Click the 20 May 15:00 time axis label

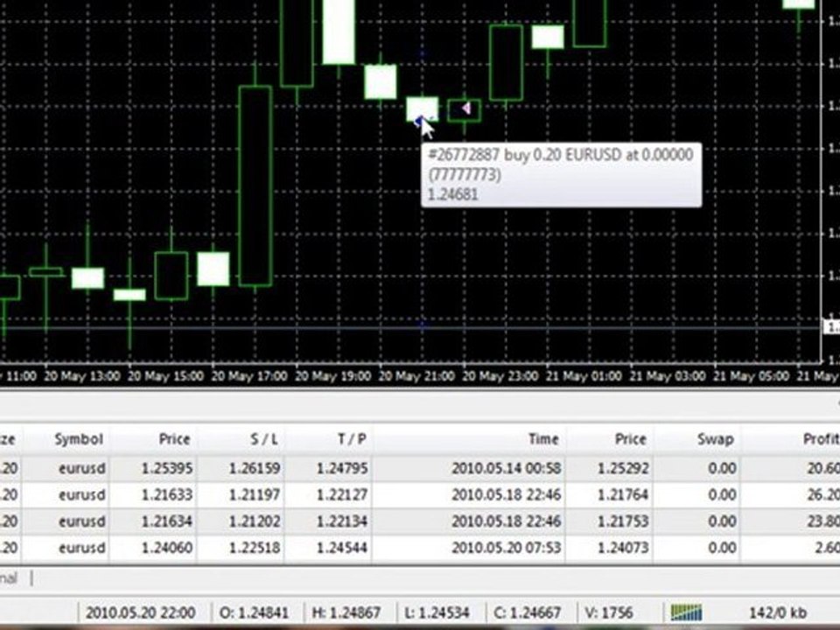(166, 376)
